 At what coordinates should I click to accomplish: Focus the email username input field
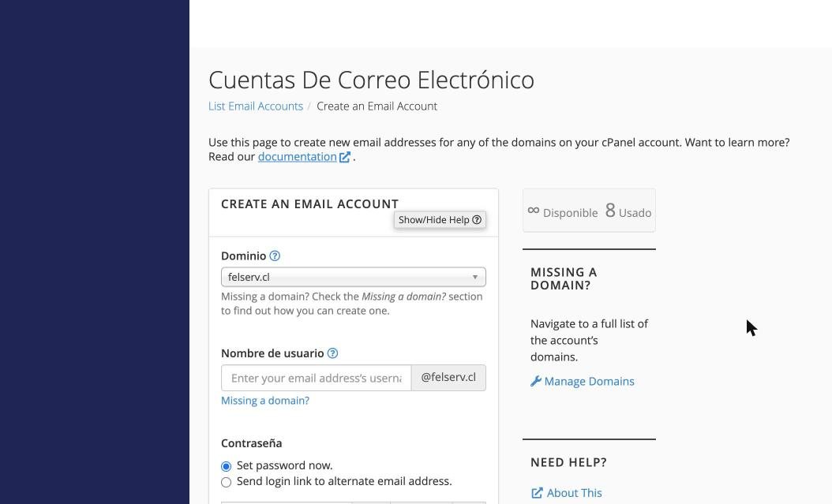point(317,378)
